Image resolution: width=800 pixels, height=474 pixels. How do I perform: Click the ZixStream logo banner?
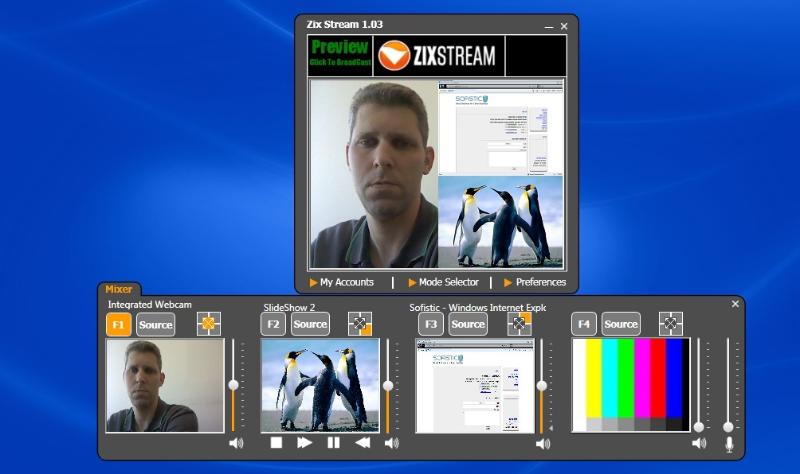tap(439, 55)
